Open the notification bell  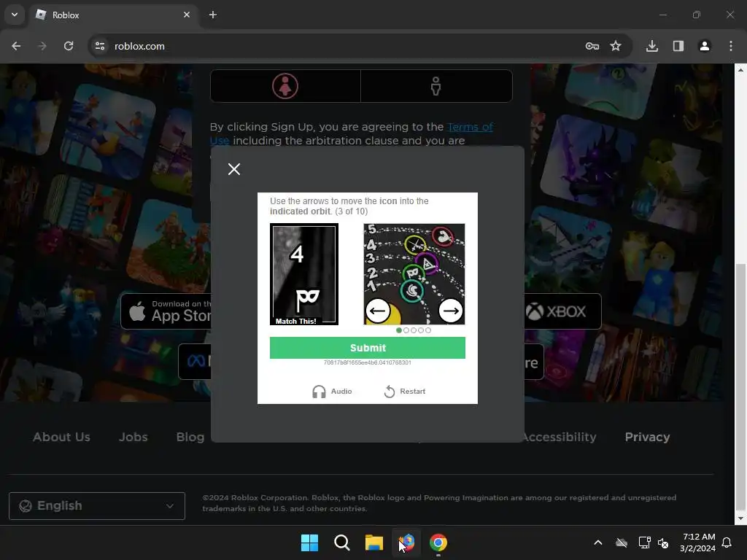click(727, 542)
